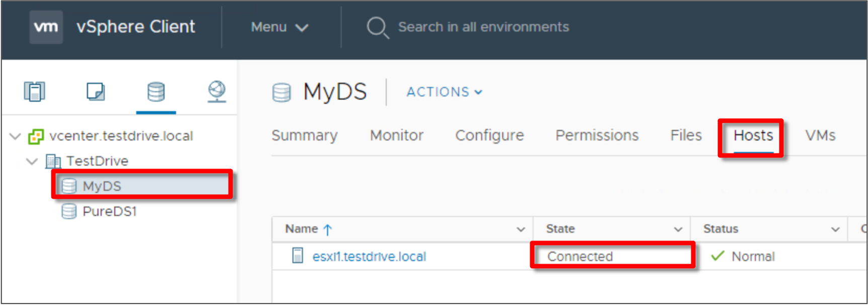
Task: Switch to the VMs tab
Action: (x=820, y=135)
